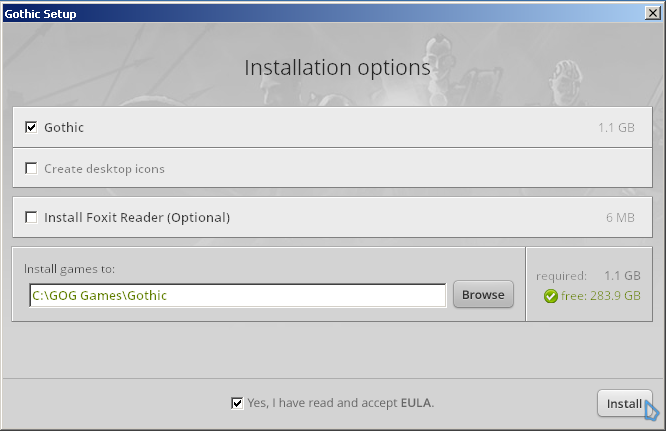Click the Browse button
This screenshot has height=431, width=666.
click(483, 294)
